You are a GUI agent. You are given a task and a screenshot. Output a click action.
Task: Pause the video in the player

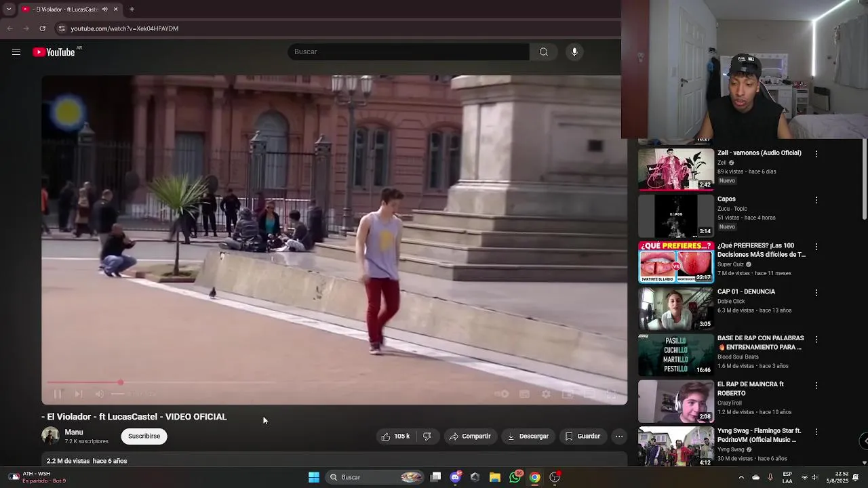[58, 394]
